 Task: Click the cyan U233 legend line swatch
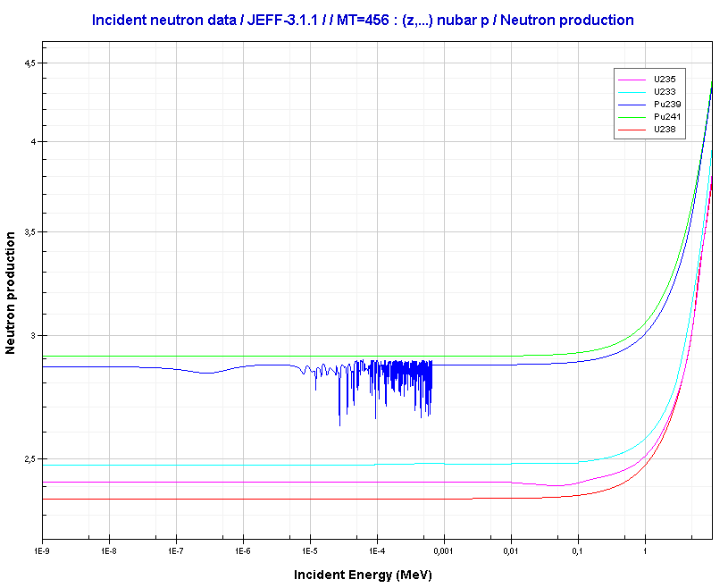(632, 93)
